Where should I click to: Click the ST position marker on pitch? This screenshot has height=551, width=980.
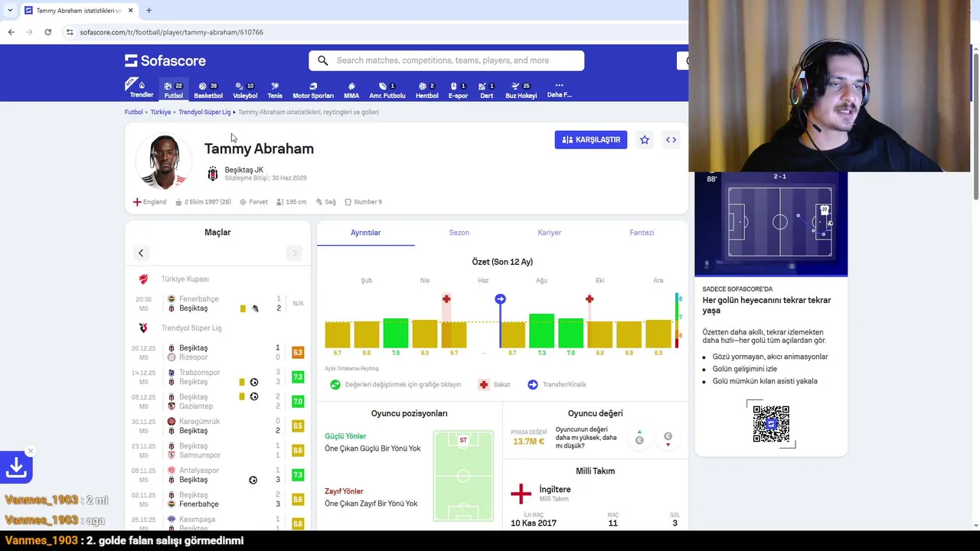[463, 440]
